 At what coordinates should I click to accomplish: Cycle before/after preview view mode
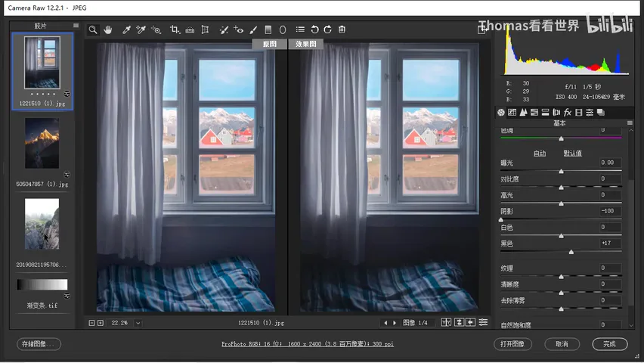coord(446,322)
